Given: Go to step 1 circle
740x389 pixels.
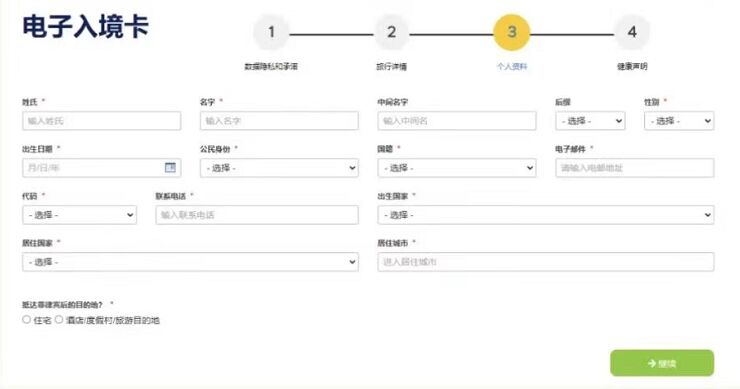Looking at the screenshot, I should pyautogui.click(x=271, y=32).
